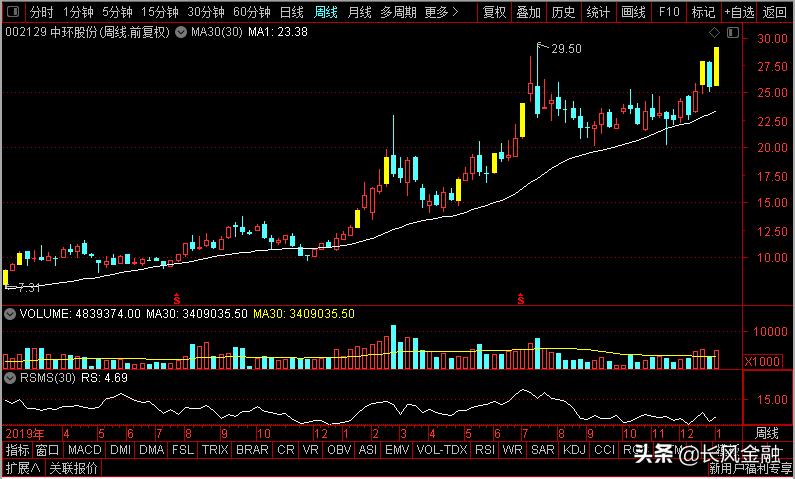
Task: Apply the FSL indicator
Action: point(183,450)
